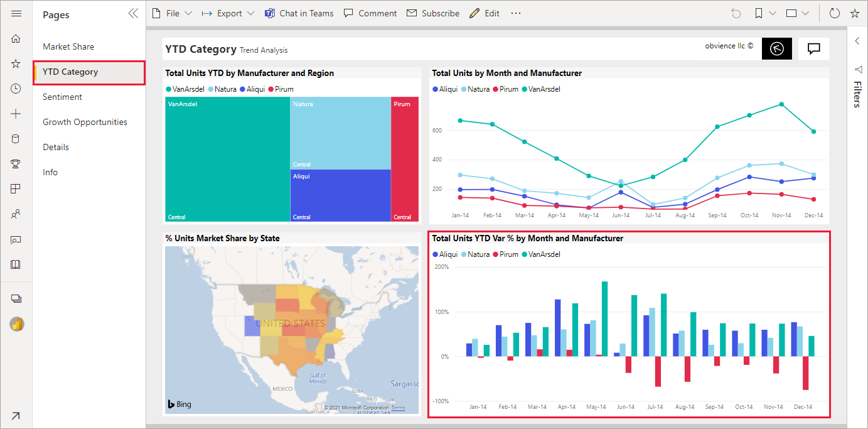Expand the Filters pane chevron

(x=857, y=41)
